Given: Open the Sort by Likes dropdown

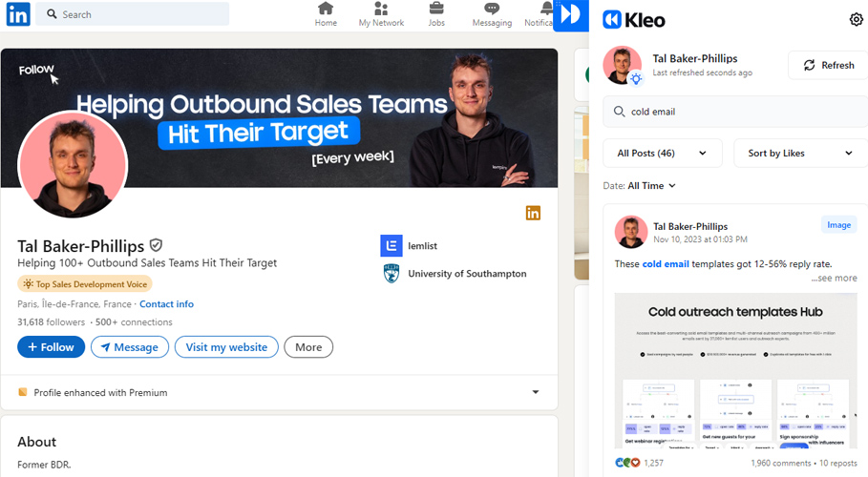Looking at the screenshot, I should click(800, 154).
